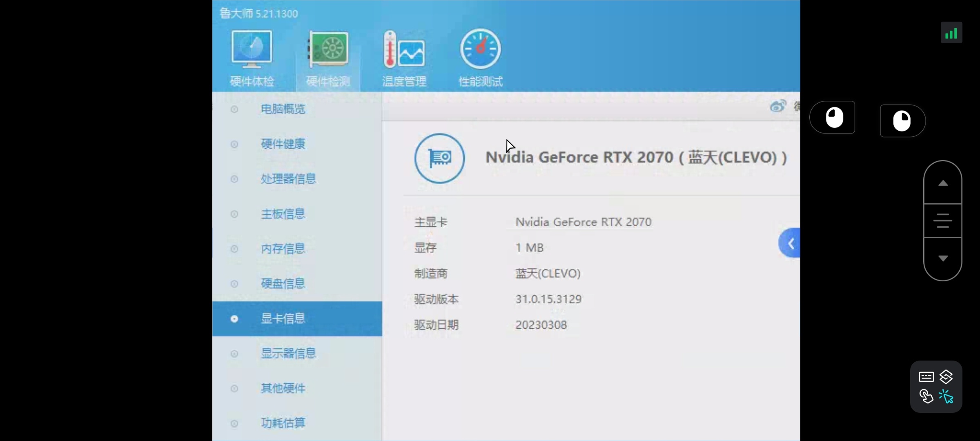This screenshot has height=441, width=980.
Task: Click the Weibo share icon
Action: coord(778,106)
